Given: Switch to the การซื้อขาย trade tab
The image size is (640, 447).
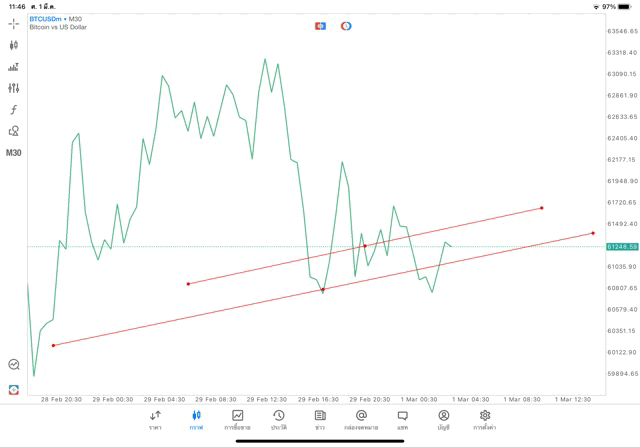Looking at the screenshot, I should [237, 420].
